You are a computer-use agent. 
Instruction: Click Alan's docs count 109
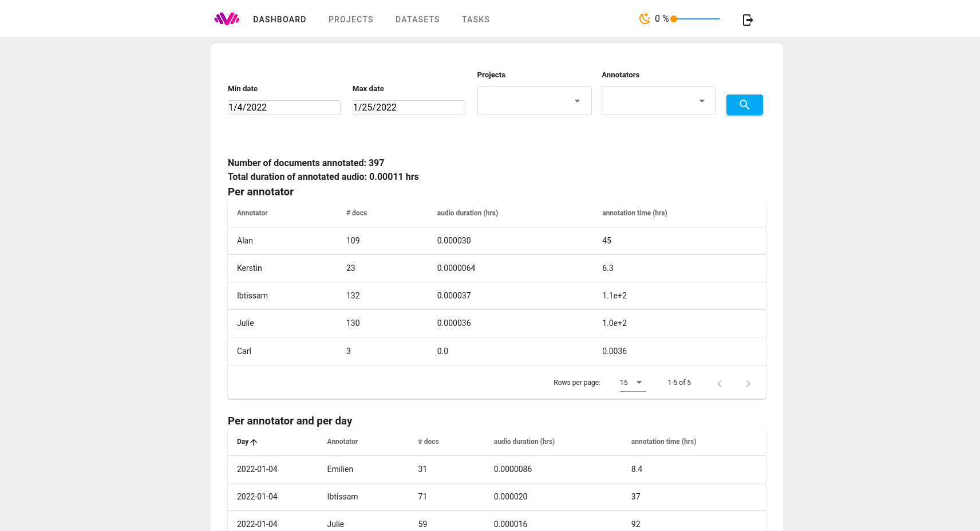coord(353,241)
